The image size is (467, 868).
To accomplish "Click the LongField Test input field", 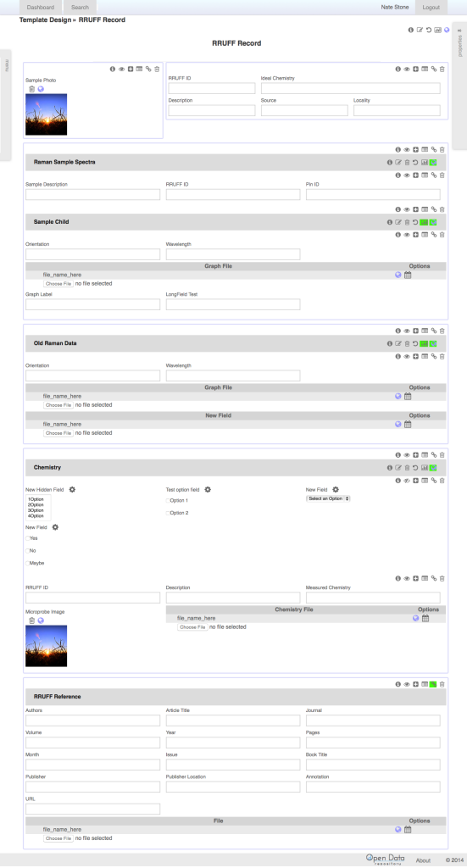I will tap(233, 304).
